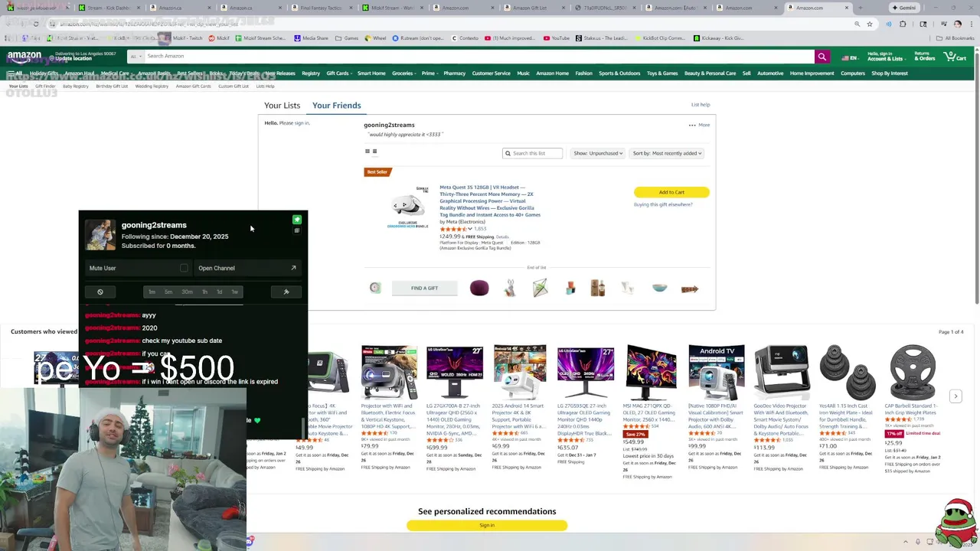The height and width of the screenshot is (551, 980).
Task: Select the 1h timeout duration
Action: pyautogui.click(x=204, y=292)
